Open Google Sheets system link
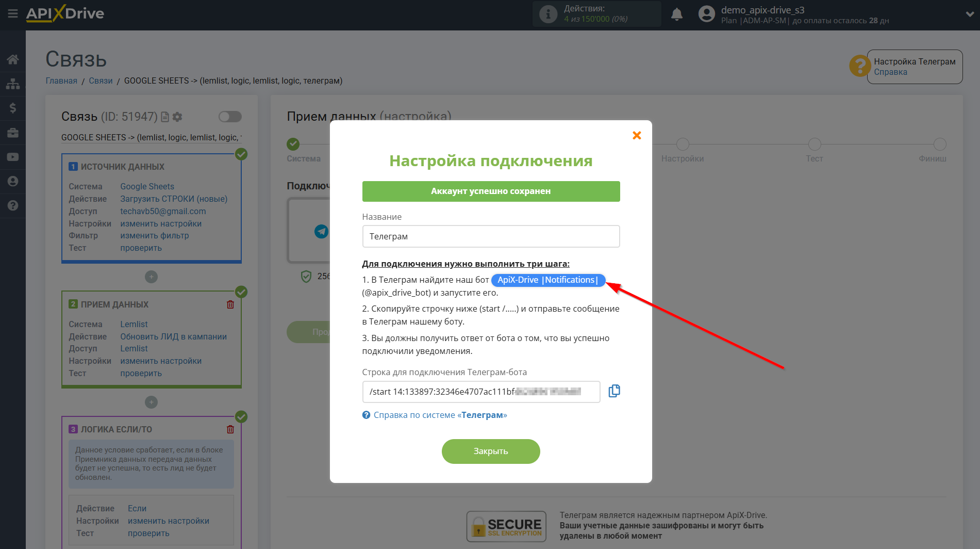The width and height of the screenshot is (980, 549). point(147,186)
